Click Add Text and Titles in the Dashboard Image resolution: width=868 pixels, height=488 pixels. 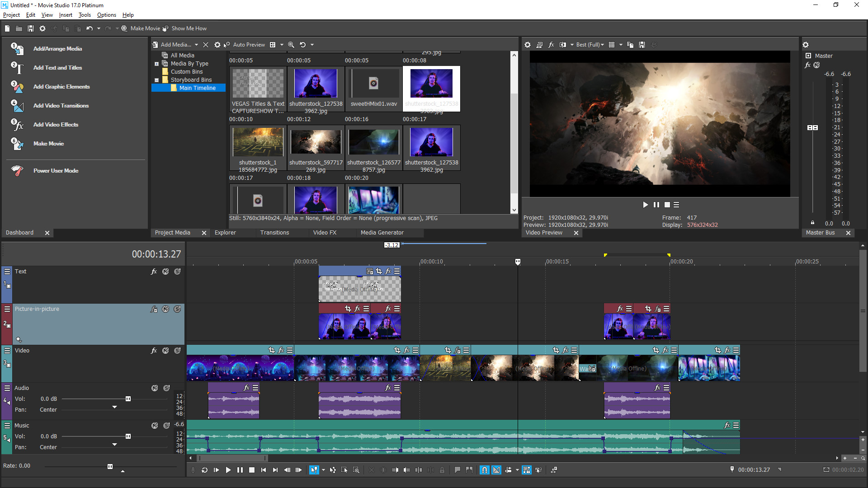click(57, 67)
